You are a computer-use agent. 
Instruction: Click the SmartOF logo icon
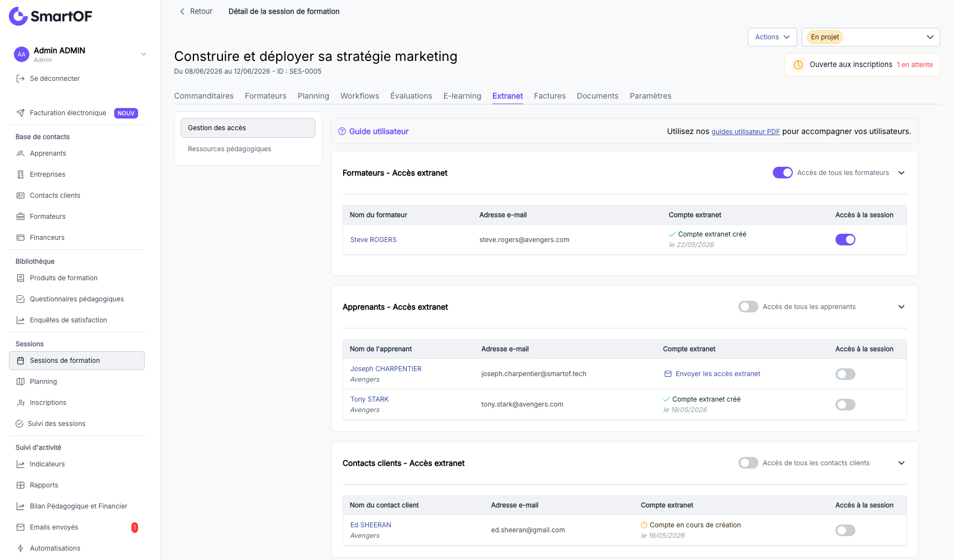click(18, 16)
